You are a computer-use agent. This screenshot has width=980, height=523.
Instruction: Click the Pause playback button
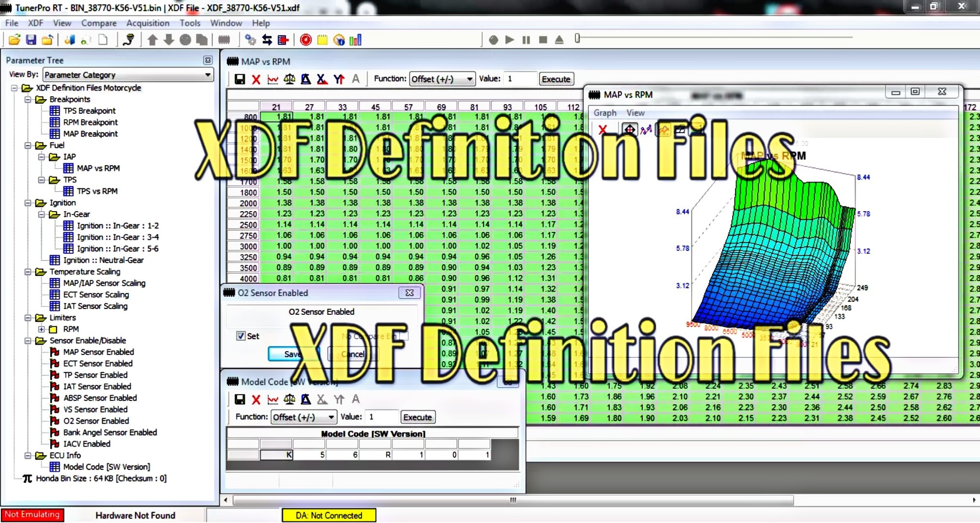527,40
